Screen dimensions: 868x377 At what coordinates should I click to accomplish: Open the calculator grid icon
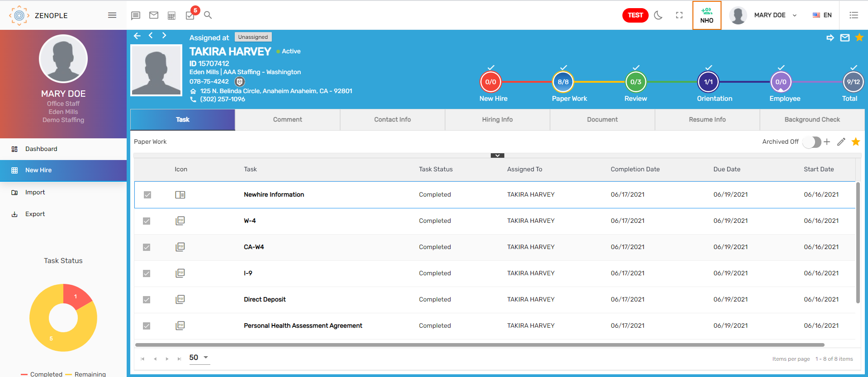(x=171, y=15)
